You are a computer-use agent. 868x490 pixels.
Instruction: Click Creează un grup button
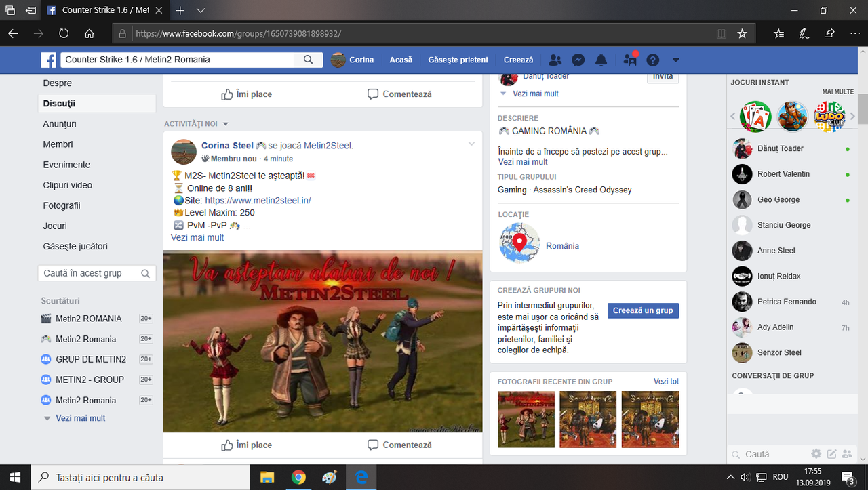point(643,310)
